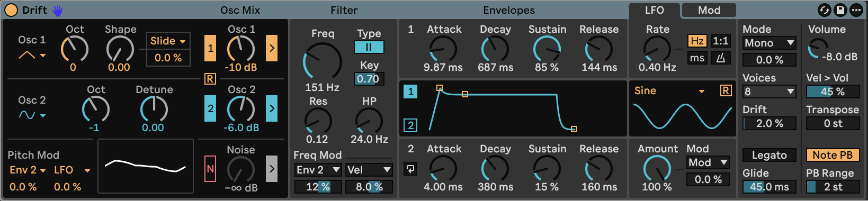
Task: Click the save preset disk icon
Action: pos(840,10)
